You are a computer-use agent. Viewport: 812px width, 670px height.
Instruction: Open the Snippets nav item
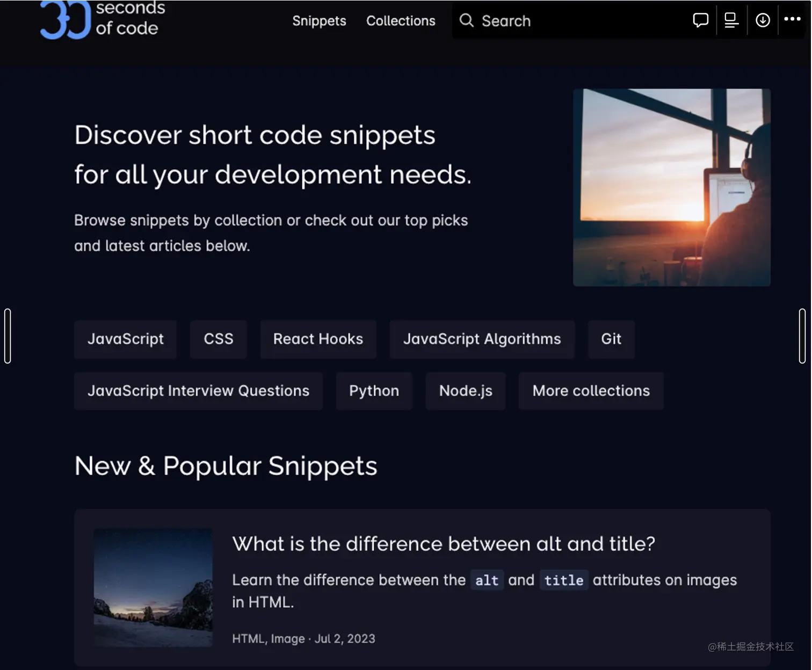point(319,21)
